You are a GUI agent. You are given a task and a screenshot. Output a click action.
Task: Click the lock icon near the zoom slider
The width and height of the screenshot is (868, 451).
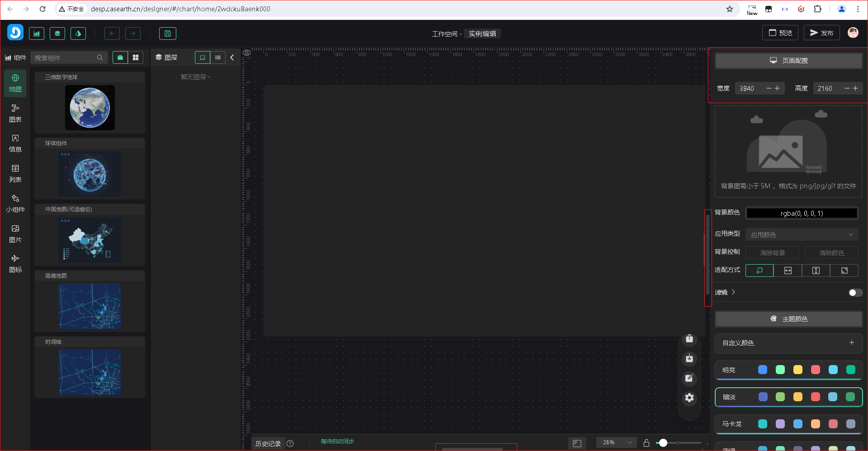pos(646,443)
